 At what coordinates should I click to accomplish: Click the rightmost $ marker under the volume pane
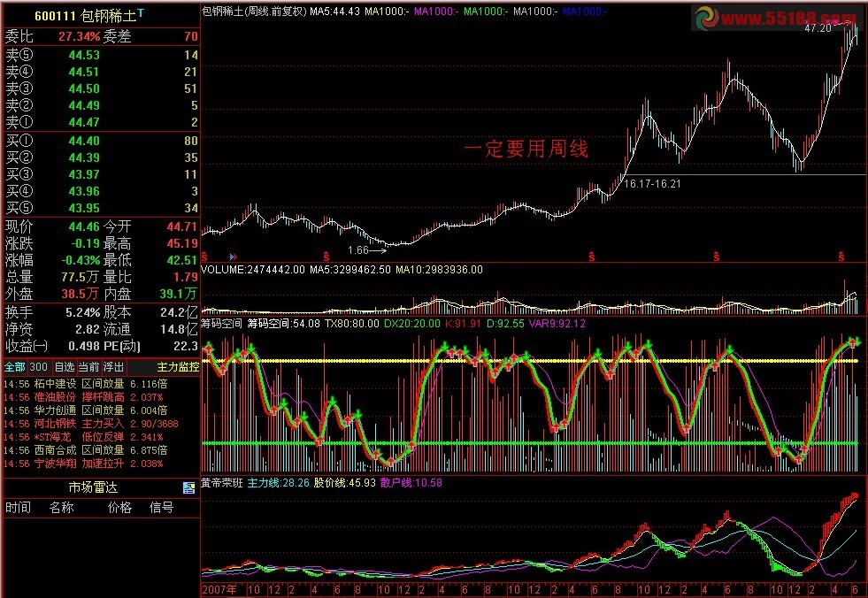pyautogui.click(x=841, y=255)
